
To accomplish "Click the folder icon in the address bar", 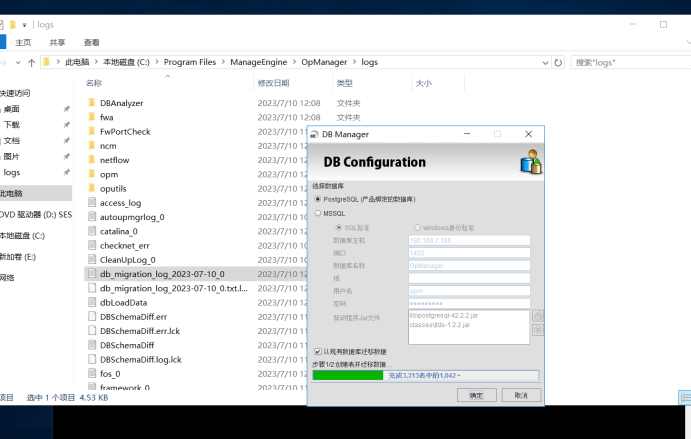I will [x=47, y=62].
